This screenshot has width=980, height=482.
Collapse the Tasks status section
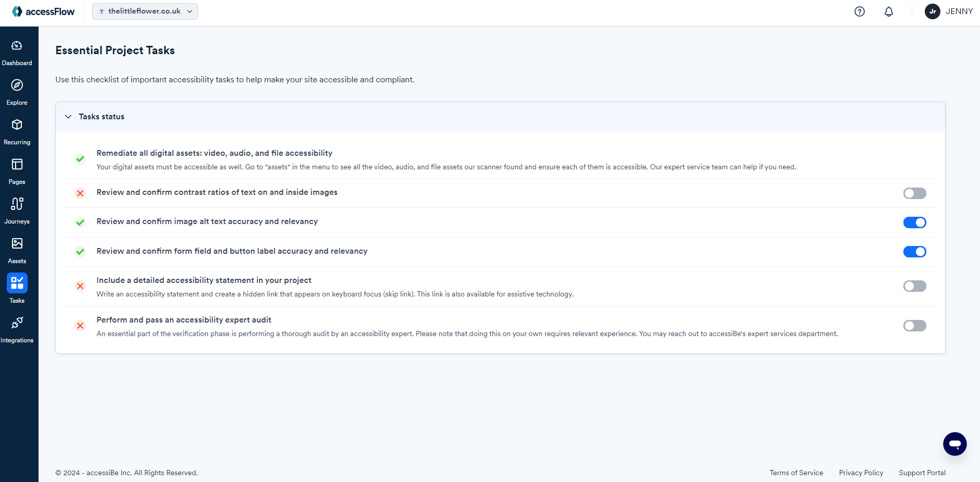pos(68,116)
